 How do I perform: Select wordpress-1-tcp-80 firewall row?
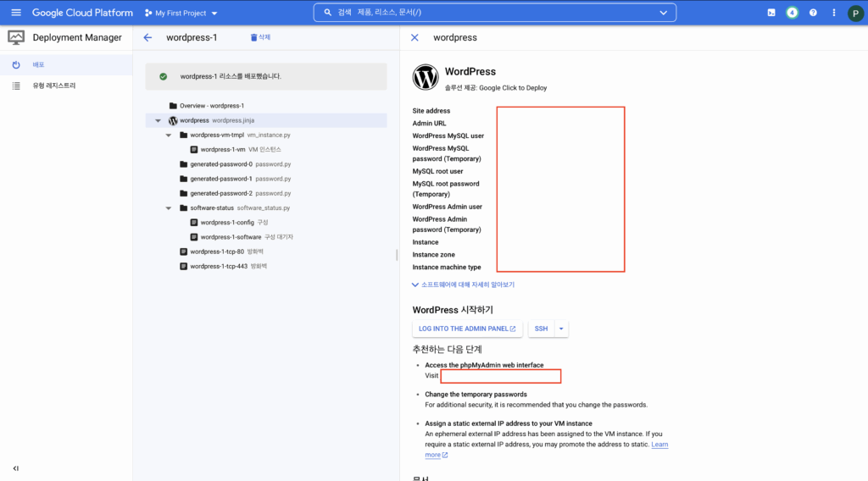pyautogui.click(x=266, y=252)
